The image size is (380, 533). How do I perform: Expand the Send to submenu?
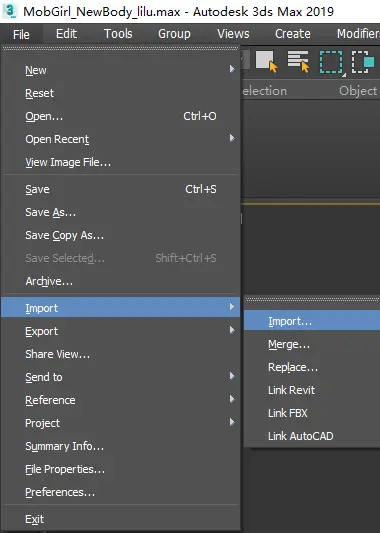click(x=121, y=377)
